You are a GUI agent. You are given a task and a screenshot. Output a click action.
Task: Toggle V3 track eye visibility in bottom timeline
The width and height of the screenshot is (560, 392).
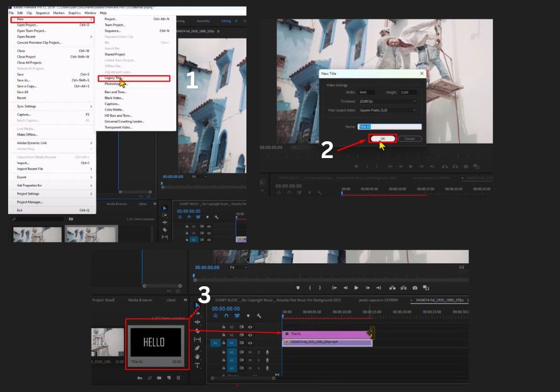coord(250,327)
